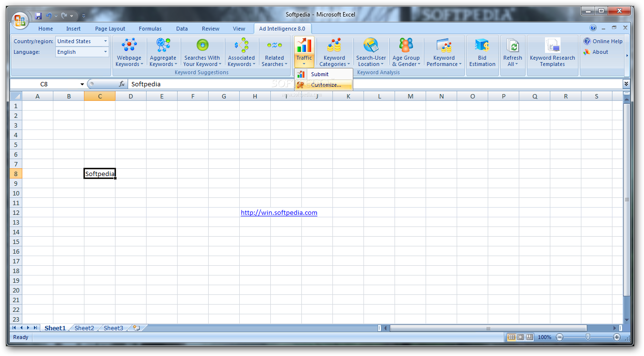Click the Aggregate Keywords icon
The height and width of the screenshot is (356, 644).
pyautogui.click(x=163, y=45)
